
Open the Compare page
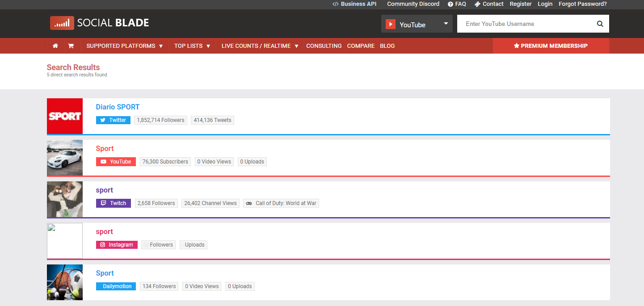coord(361,46)
